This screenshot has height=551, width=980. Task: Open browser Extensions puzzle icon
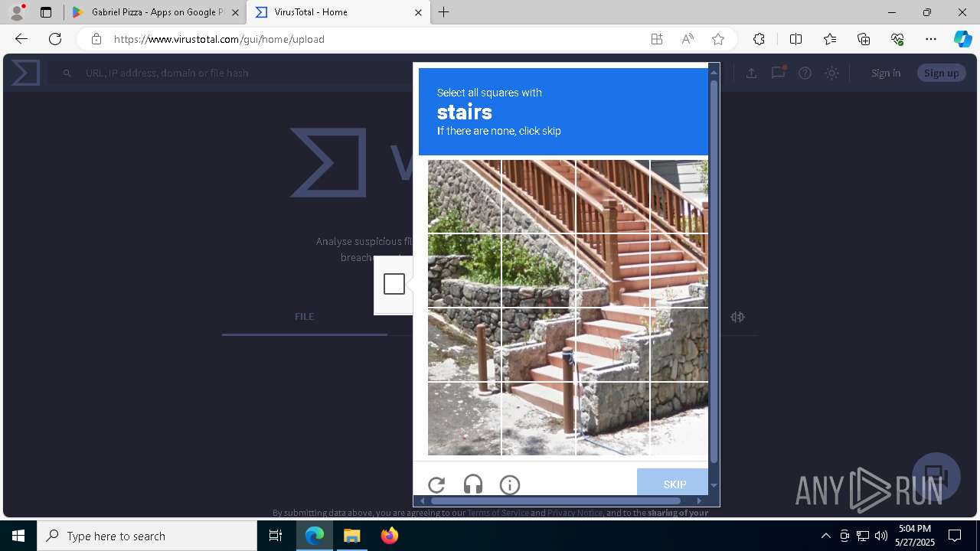(759, 39)
